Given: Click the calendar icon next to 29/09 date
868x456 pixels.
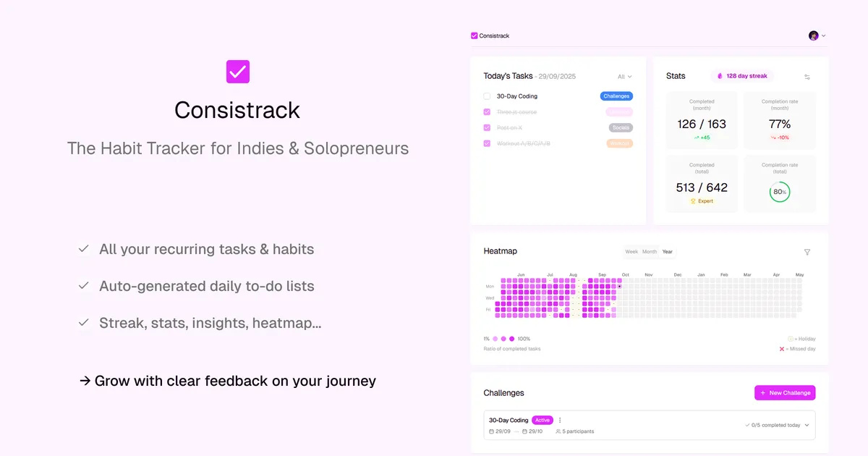Looking at the screenshot, I should pos(491,431).
